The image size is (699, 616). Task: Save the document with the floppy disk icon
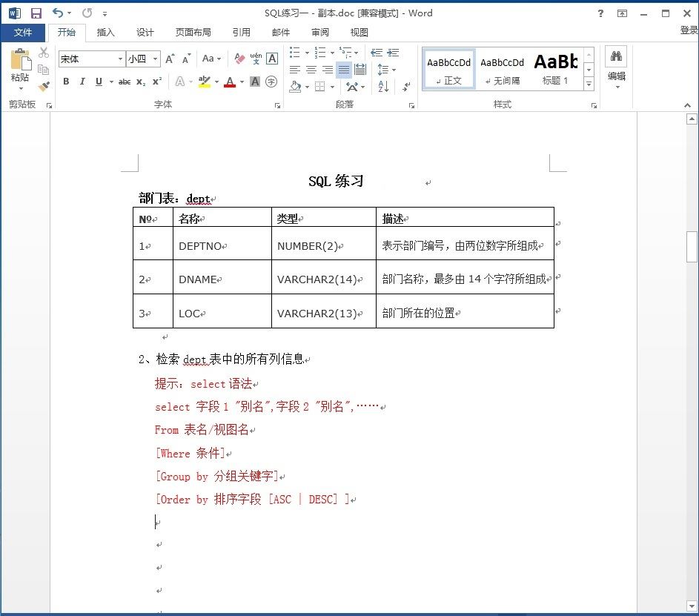[x=36, y=13]
